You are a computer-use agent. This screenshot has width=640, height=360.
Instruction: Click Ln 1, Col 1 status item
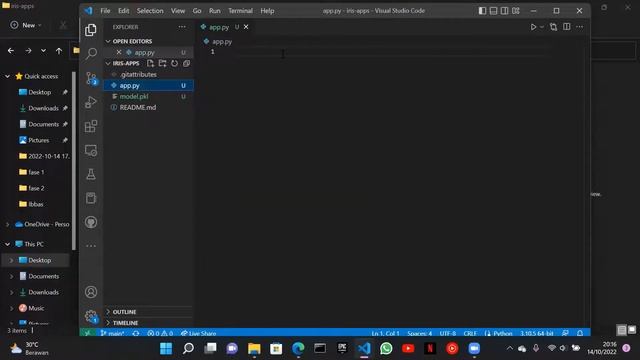(385, 333)
